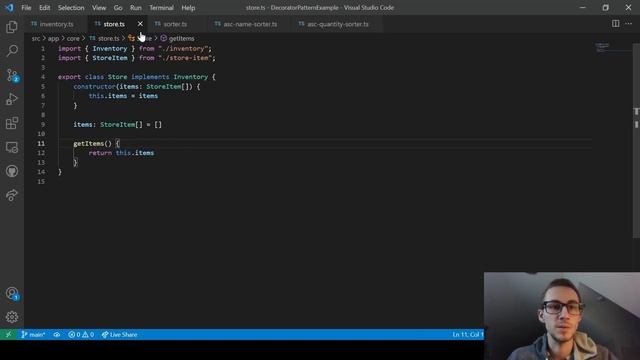Click the return keyword on line 12

click(100, 153)
